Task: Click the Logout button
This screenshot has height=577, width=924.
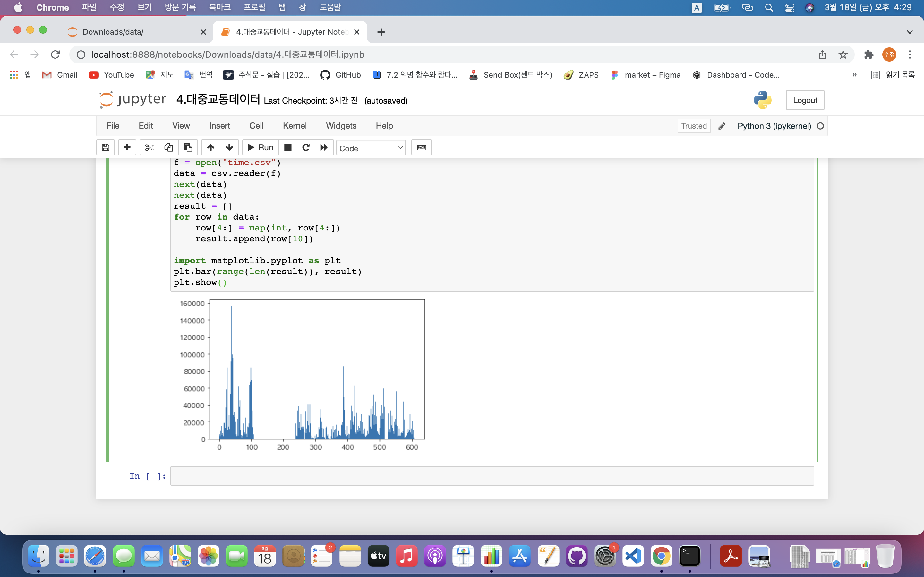Action: click(805, 100)
